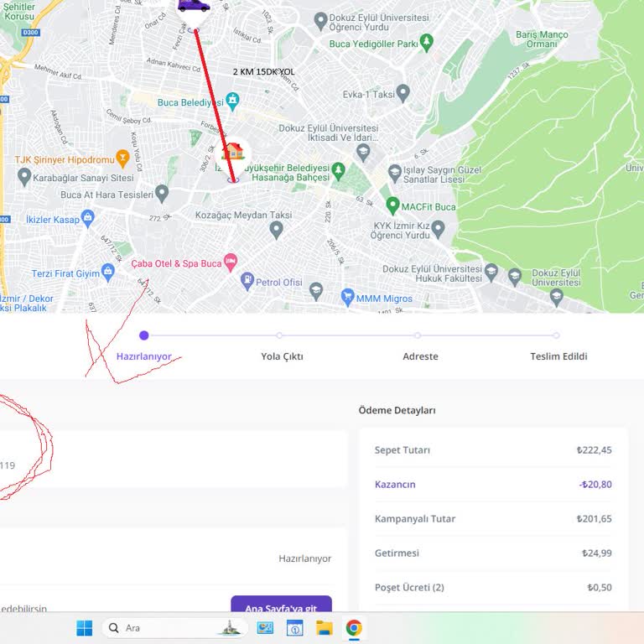Viewport: 644px width, 644px height.
Task: Open the MACFit Buca green pin
Action: click(x=392, y=205)
